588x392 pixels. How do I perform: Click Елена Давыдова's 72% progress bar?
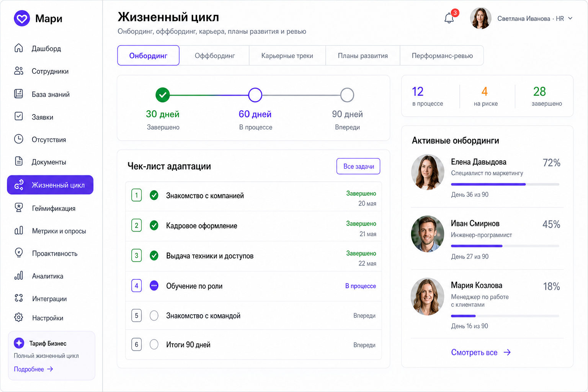(x=505, y=185)
